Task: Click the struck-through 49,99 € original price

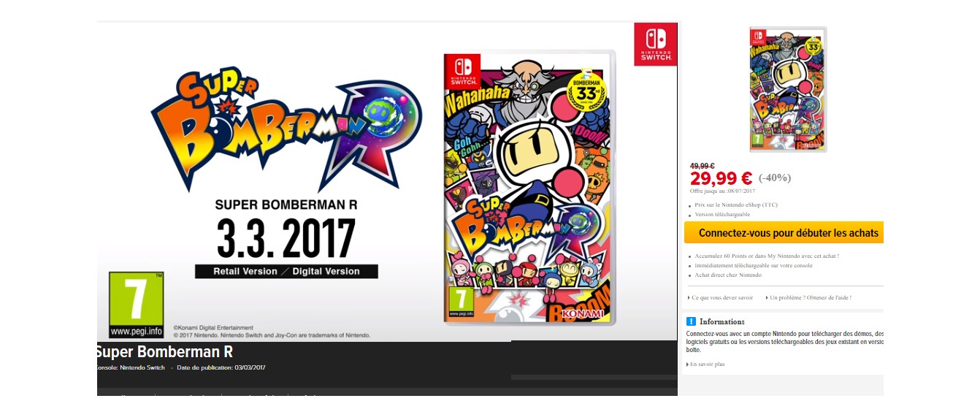Action: click(702, 166)
